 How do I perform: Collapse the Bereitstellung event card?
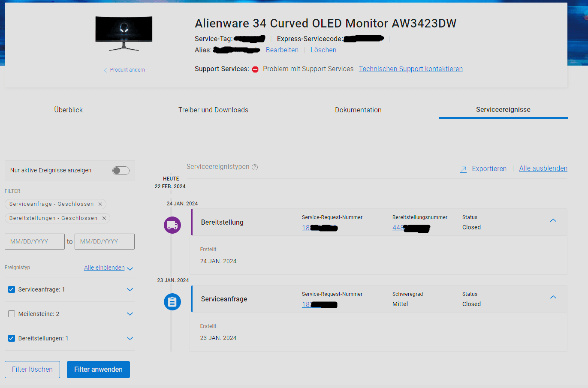point(553,220)
